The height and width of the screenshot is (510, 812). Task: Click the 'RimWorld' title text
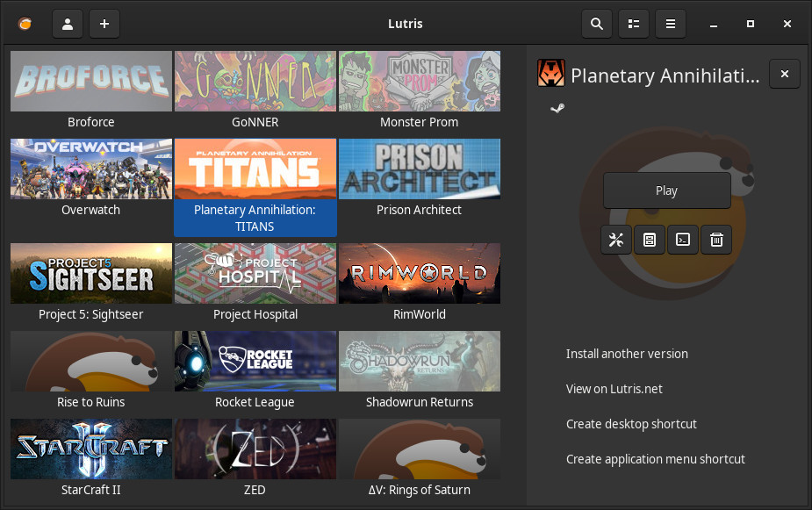tap(420, 314)
